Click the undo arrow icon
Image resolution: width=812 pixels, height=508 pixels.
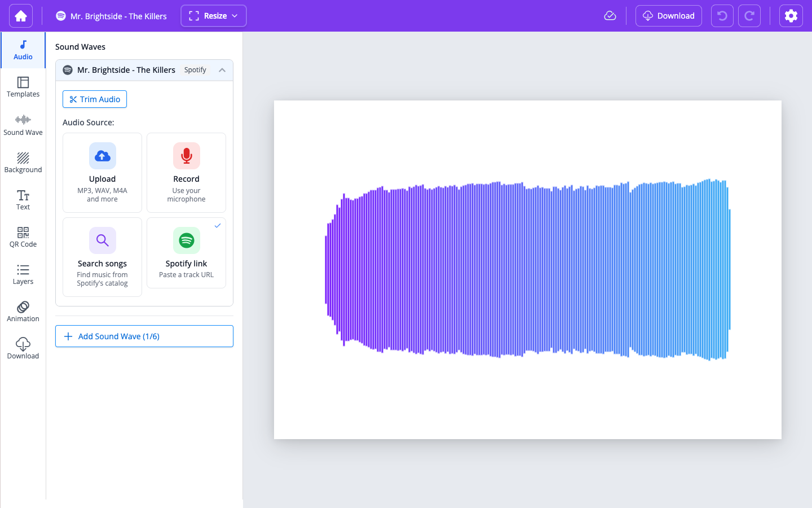722,16
